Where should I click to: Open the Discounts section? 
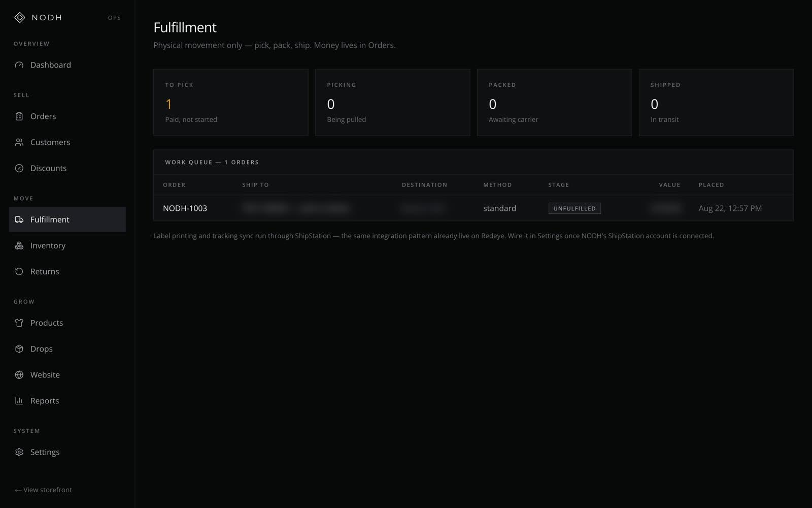pyautogui.click(x=67, y=168)
